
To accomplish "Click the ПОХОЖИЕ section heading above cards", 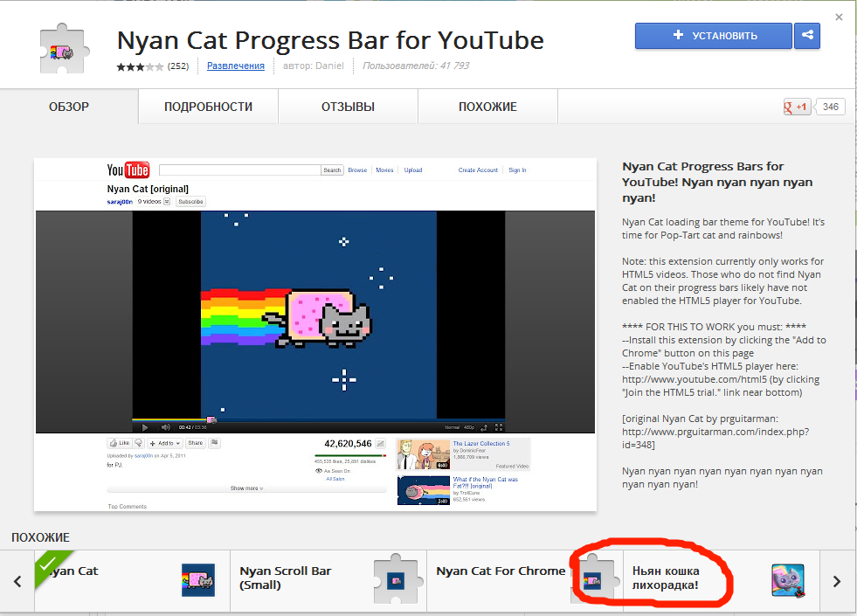I will click(x=40, y=537).
